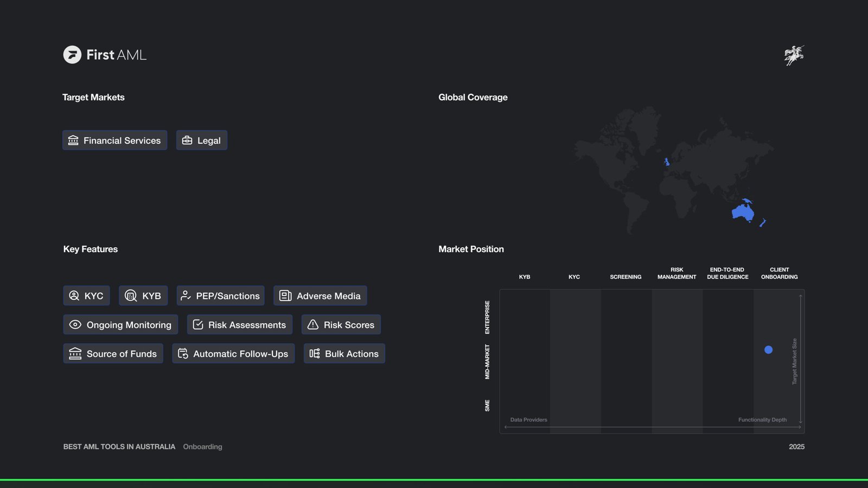
Task: Click the Target Markets heading
Action: pyautogui.click(x=93, y=97)
